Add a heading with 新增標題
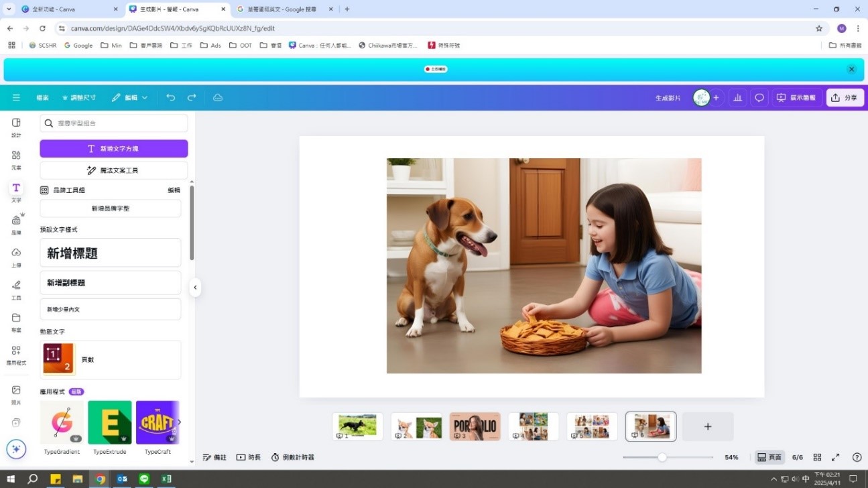The height and width of the screenshot is (488, 868). point(111,253)
